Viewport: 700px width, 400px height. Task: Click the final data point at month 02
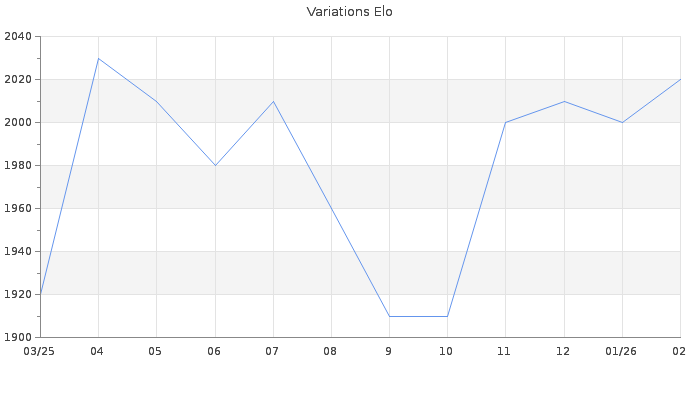coord(680,80)
